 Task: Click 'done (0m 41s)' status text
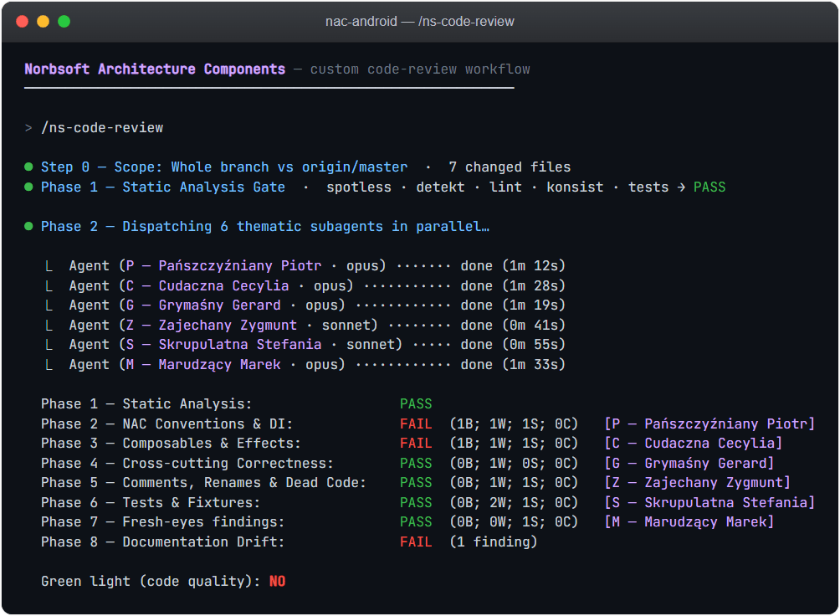click(x=513, y=326)
